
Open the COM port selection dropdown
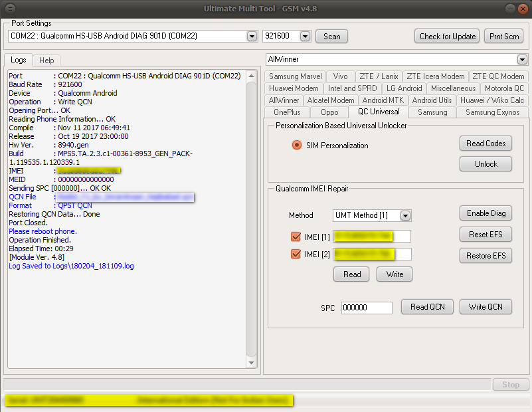[252, 37]
